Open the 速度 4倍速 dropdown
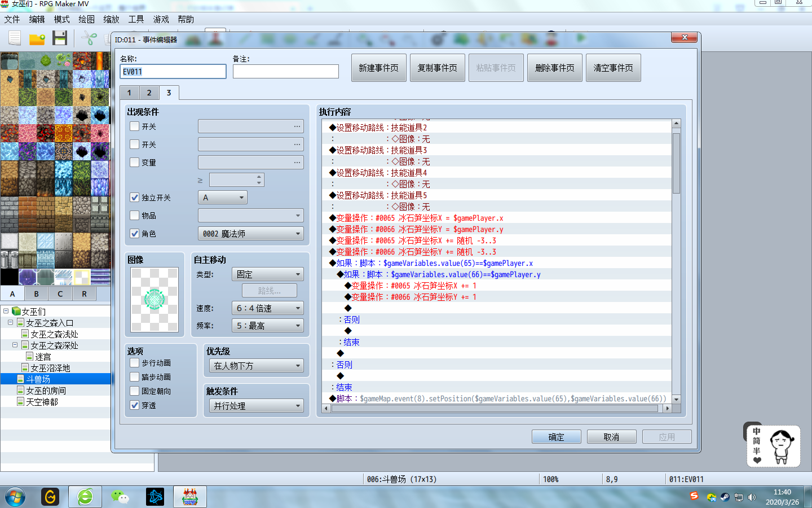The image size is (812, 508). click(x=268, y=308)
